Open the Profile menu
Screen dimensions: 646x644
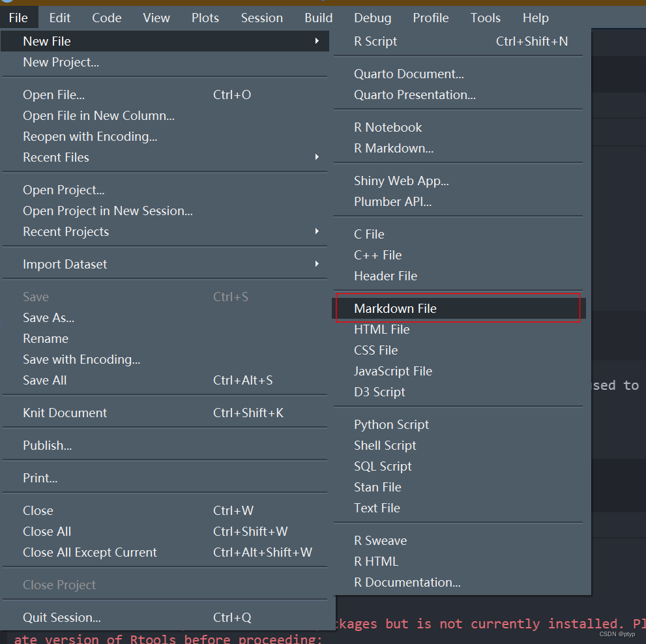(x=430, y=18)
